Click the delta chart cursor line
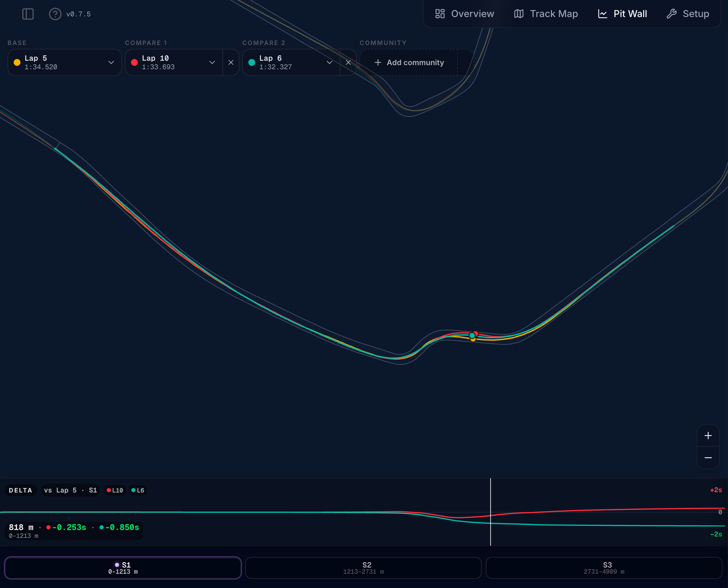 coord(490,512)
